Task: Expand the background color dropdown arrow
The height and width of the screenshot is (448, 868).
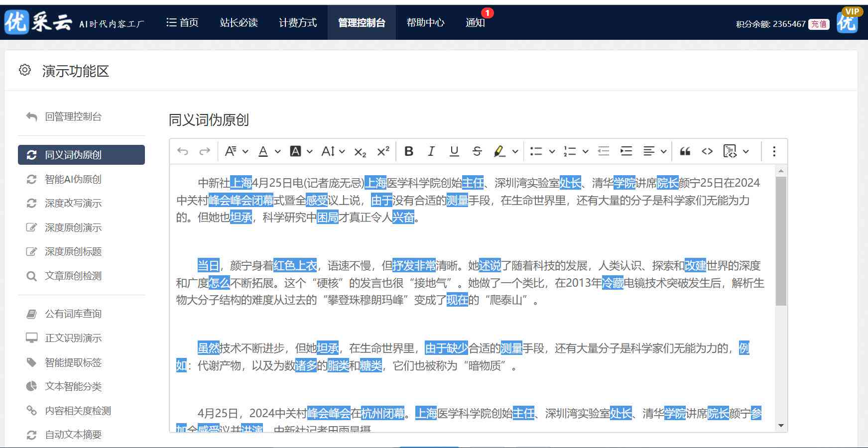Action: coord(310,152)
